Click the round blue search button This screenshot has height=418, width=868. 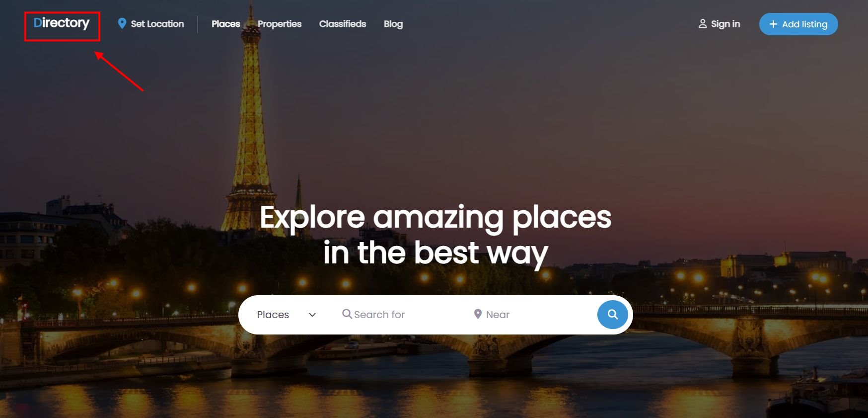613,315
